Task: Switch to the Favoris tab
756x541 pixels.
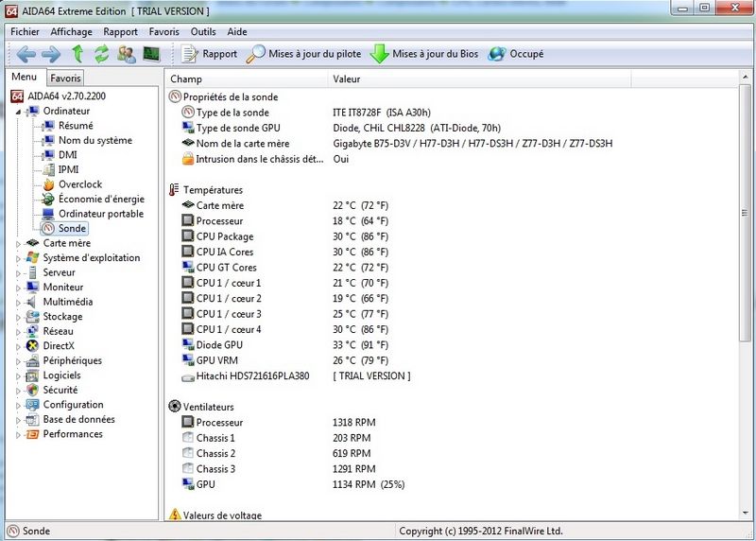Action: [x=65, y=79]
